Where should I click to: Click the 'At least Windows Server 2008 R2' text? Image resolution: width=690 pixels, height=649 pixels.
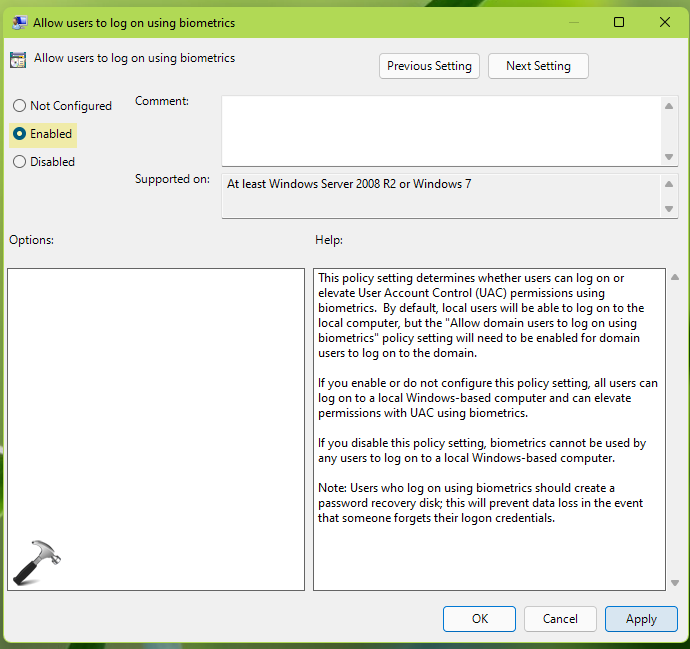click(x=349, y=184)
